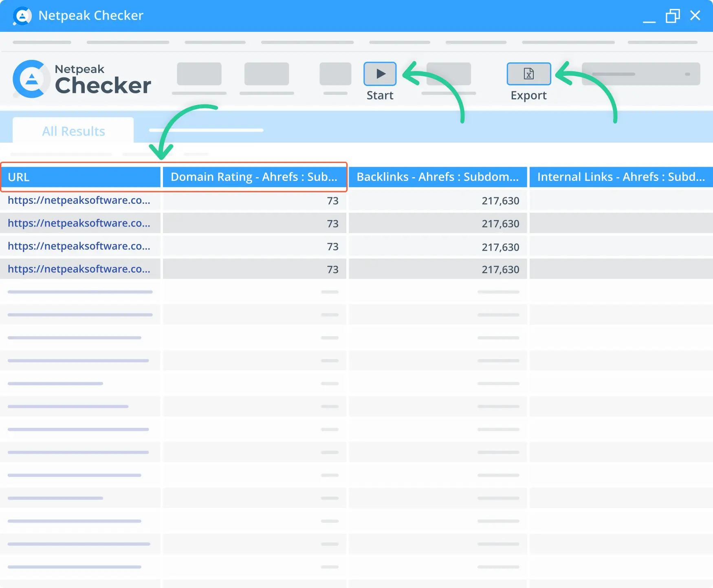
Task: Select Domain Rating value 73 in second row
Action: pyautogui.click(x=332, y=223)
